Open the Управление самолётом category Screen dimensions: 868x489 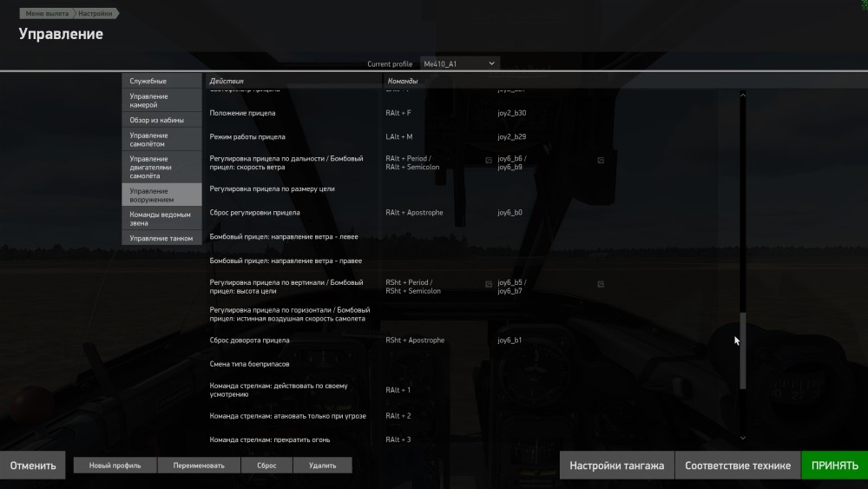[x=161, y=140]
